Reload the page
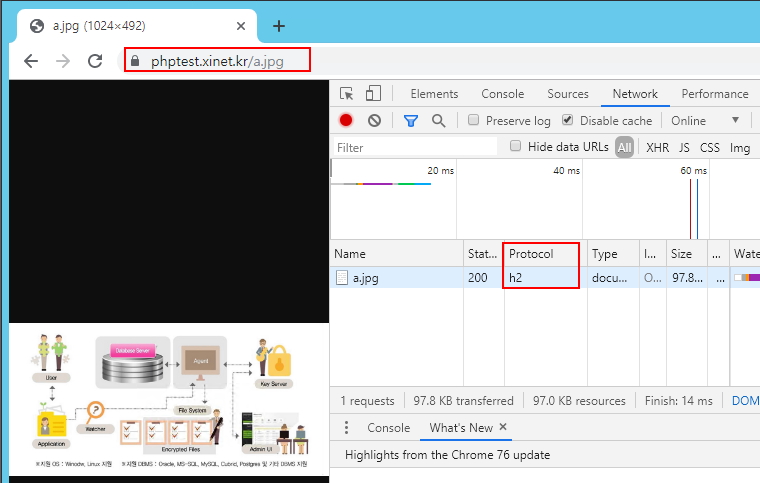Viewport: 760px width, 483px height. click(x=95, y=61)
